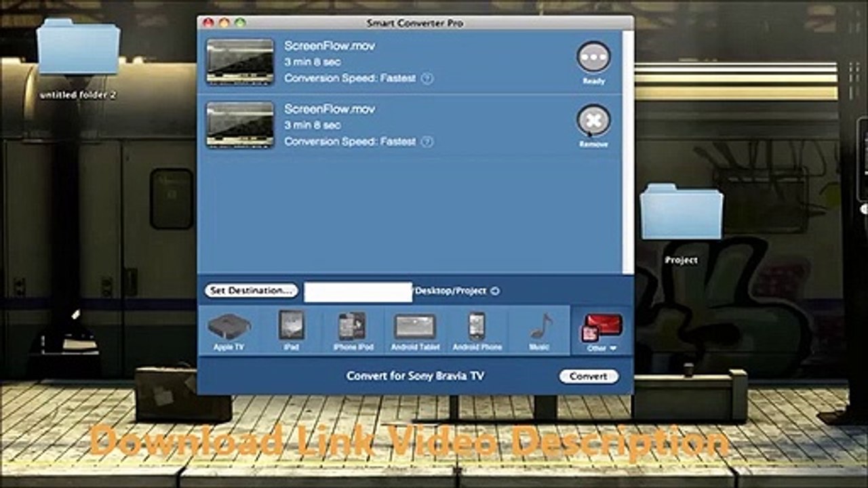The height and width of the screenshot is (488, 868).
Task: Select second ScreenFlow.mov thumbnail
Action: tap(240, 125)
